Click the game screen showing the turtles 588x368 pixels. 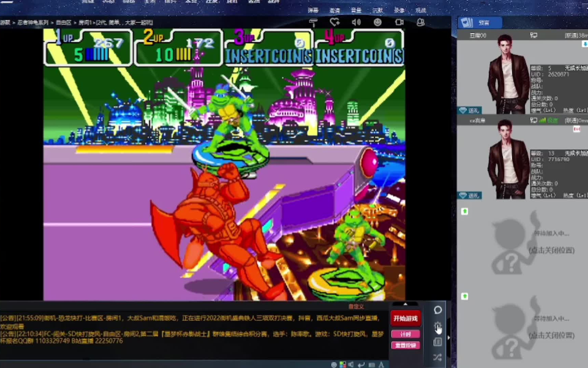click(224, 165)
